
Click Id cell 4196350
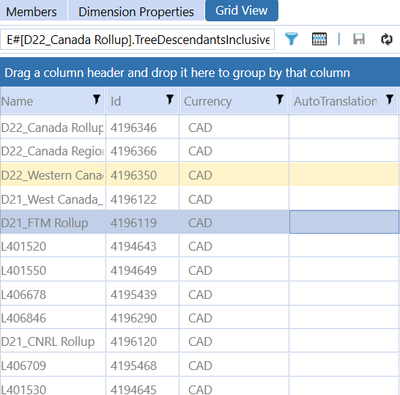coord(143,175)
